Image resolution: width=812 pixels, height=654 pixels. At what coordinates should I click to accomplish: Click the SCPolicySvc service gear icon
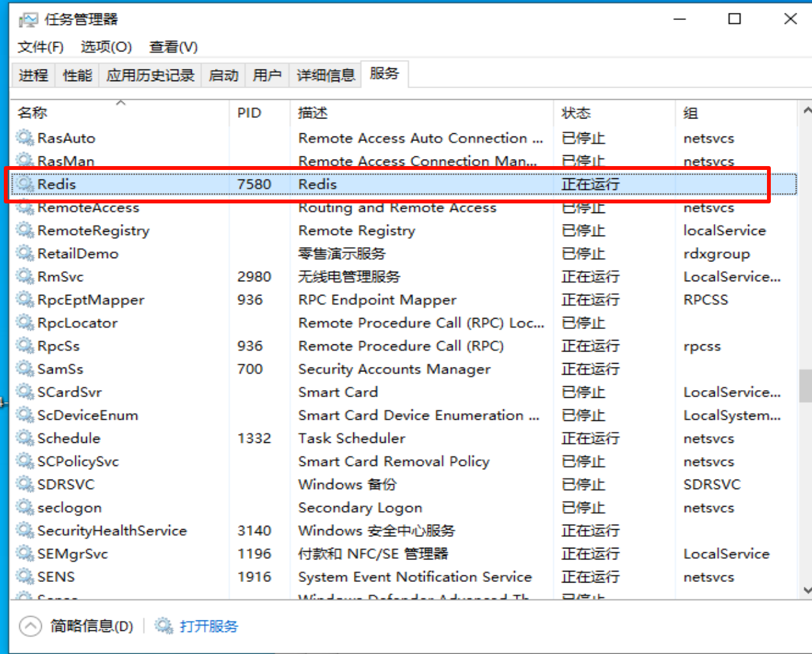coord(25,462)
